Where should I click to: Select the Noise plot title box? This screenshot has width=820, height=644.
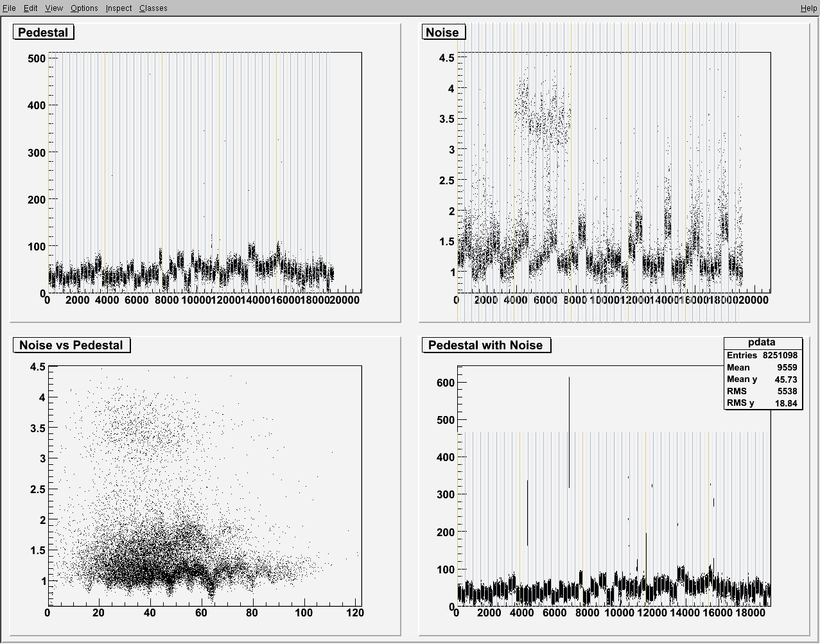(442, 32)
